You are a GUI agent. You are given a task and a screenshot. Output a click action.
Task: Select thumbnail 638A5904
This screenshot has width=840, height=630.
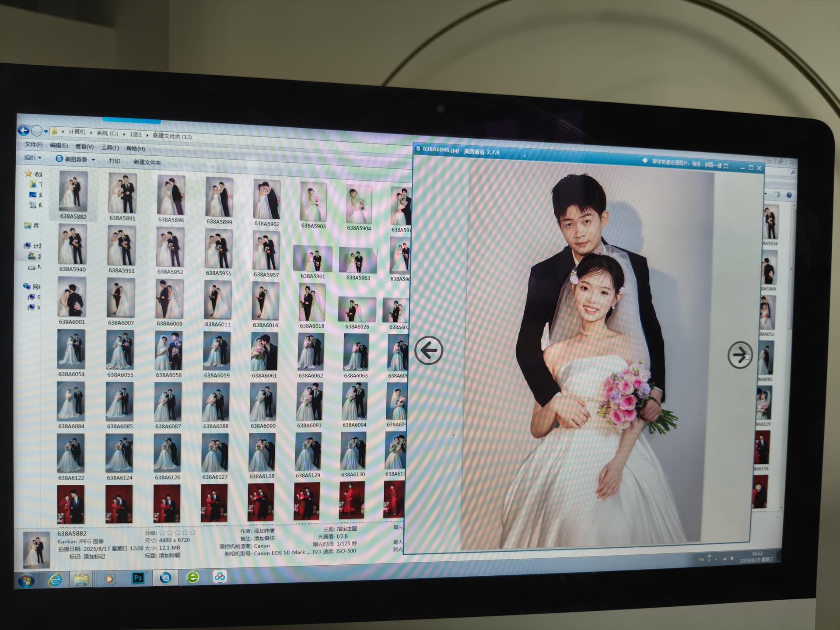pyautogui.click(x=359, y=207)
